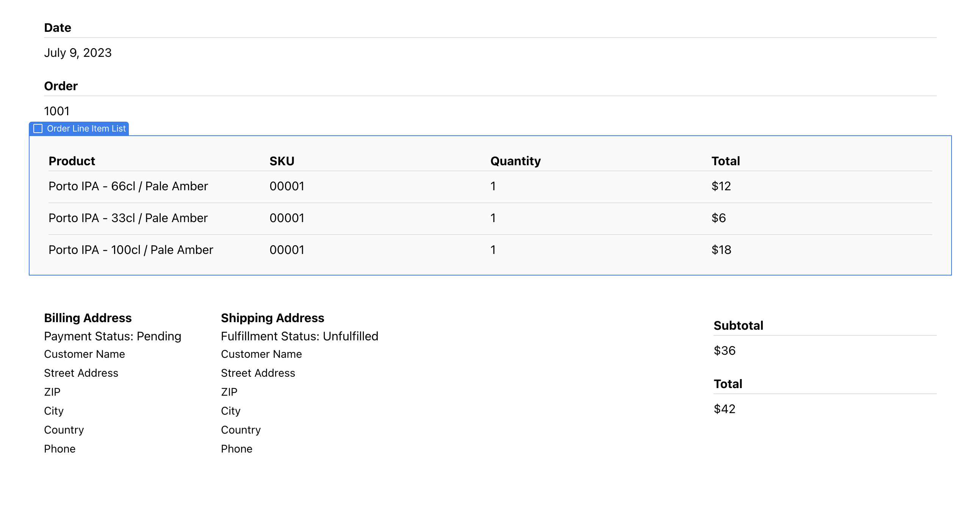Click Porto IPA - 100cl / Pale Amber item
This screenshot has height=509, width=980.
(131, 250)
